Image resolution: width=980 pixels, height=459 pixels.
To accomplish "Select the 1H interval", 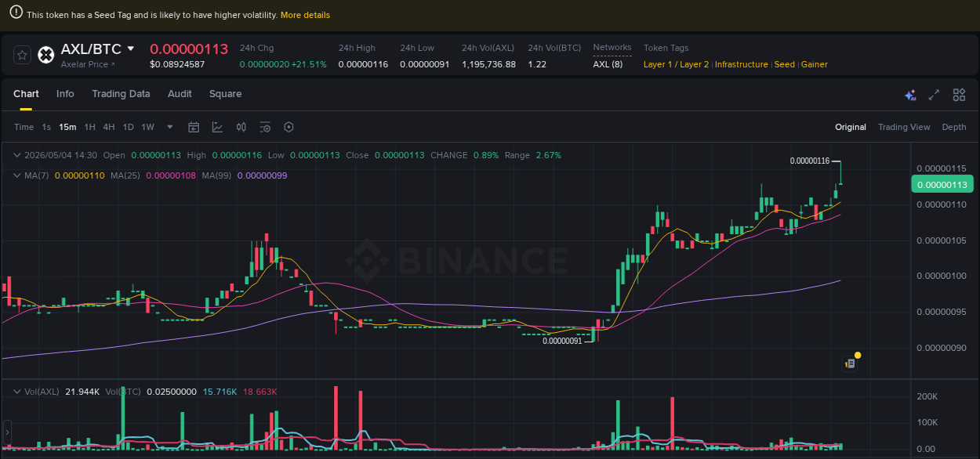I will point(90,127).
